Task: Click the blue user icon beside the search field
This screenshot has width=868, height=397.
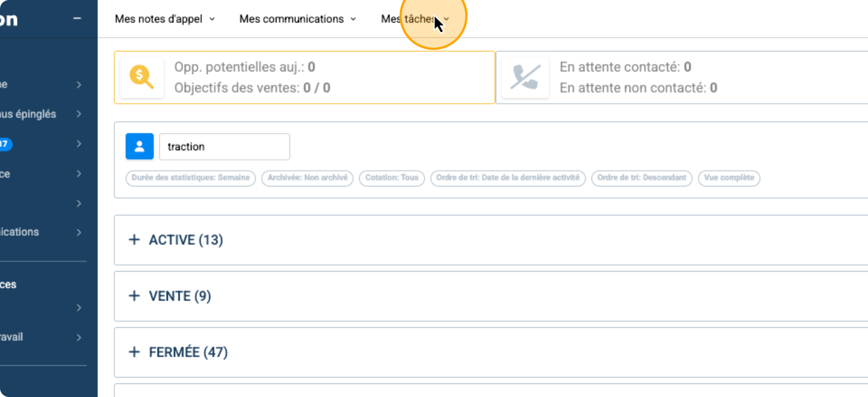Action: [x=139, y=147]
